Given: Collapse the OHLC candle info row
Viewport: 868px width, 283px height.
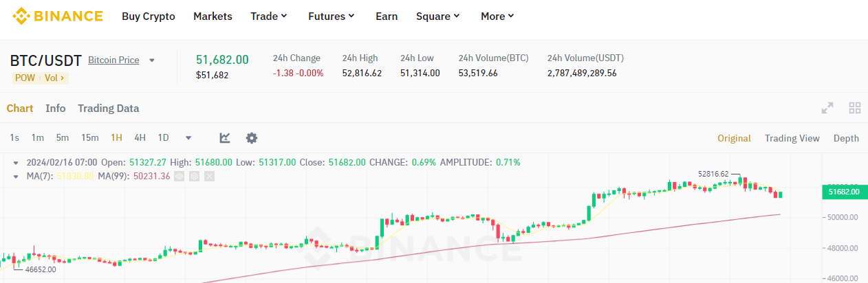Looking at the screenshot, I should (x=17, y=163).
